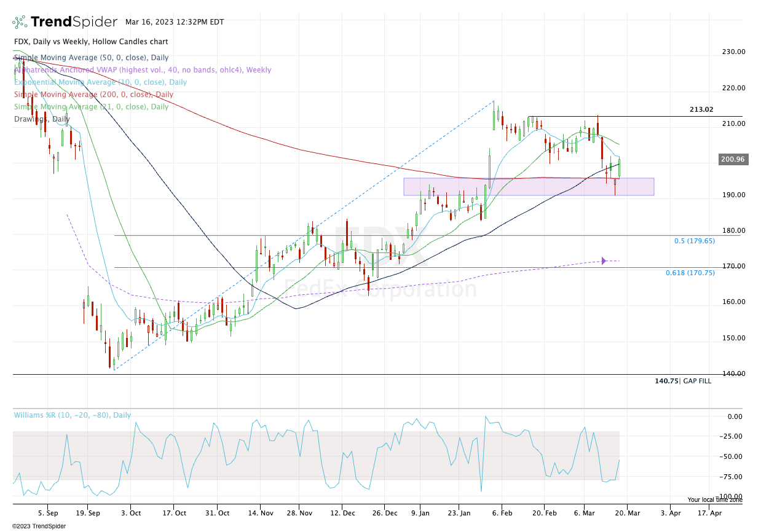Click the 160.00 price axis label
761x532 pixels.
[733, 302]
